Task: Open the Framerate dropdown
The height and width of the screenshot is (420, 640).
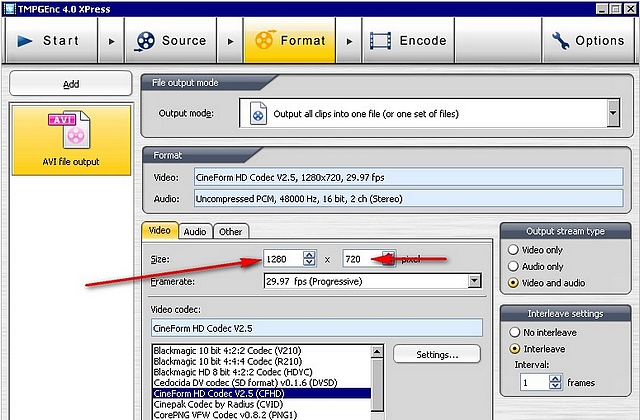Action: coord(373,281)
